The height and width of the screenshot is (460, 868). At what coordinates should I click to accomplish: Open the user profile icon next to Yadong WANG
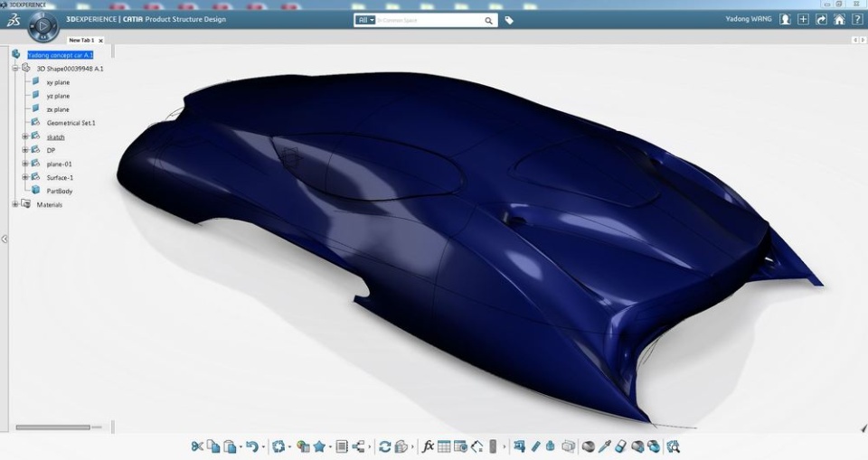(785, 19)
